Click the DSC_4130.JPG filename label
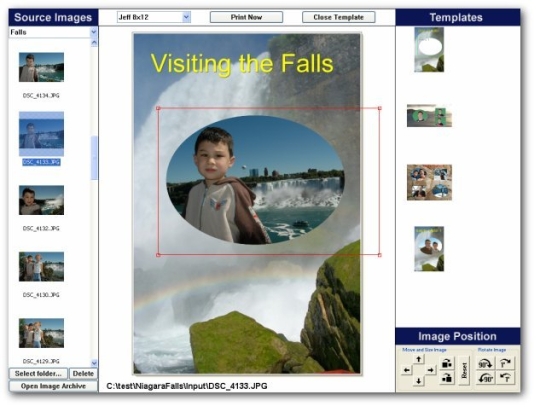 click(x=41, y=295)
